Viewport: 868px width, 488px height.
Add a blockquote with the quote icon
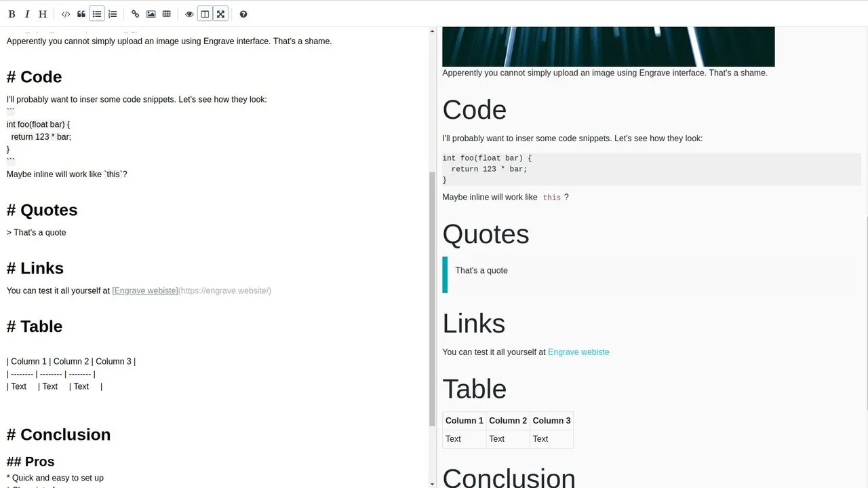click(81, 14)
